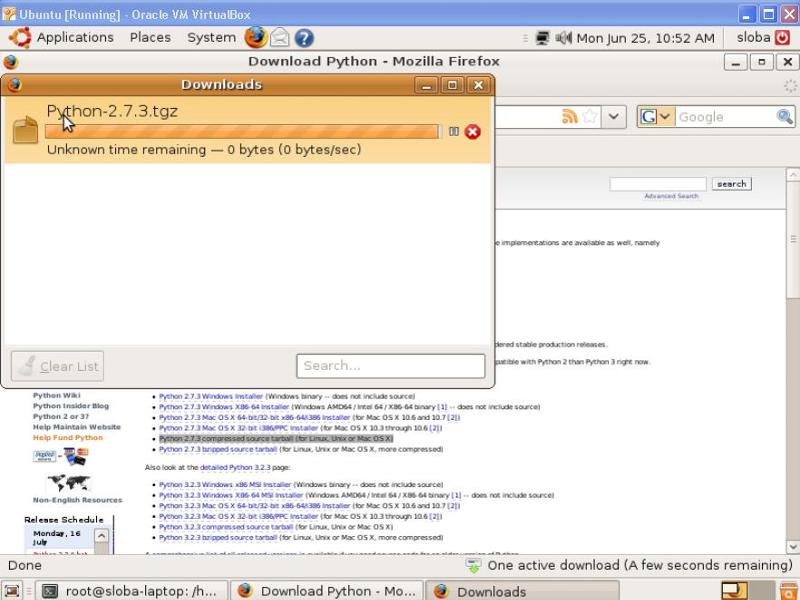
Task: Open the Python Wiki sidebar link
Action: pyautogui.click(x=57, y=395)
